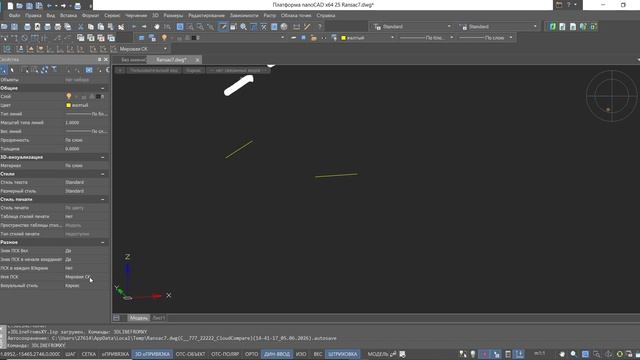
Task: Click the Cut scissors icon in toolbar
Action: (81, 27)
